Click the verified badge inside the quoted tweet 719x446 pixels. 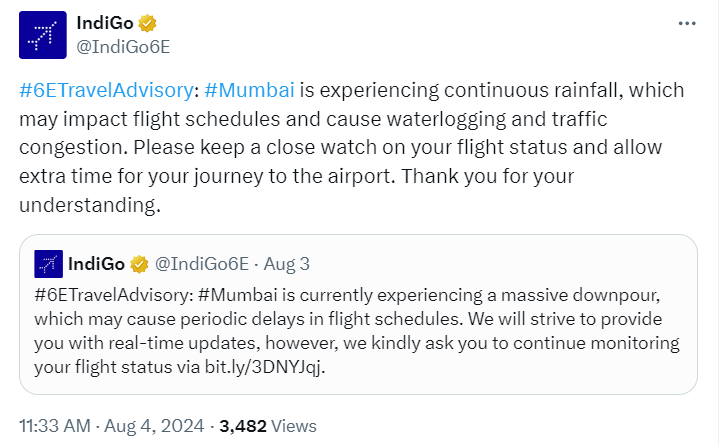[x=138, y=264]
